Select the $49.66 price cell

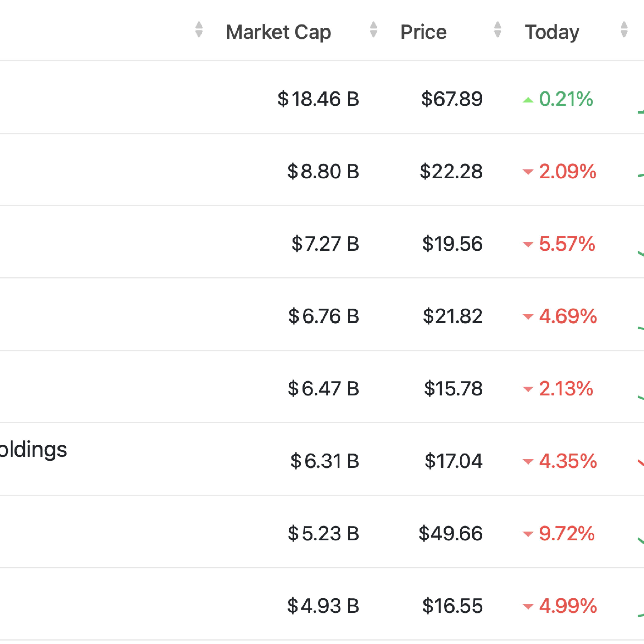450,533
